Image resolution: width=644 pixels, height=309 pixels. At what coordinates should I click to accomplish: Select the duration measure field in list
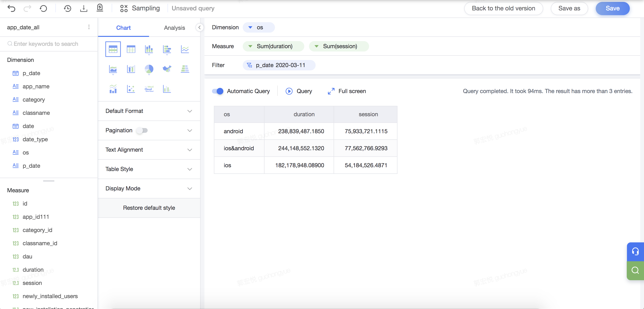(x=33, y=270)
